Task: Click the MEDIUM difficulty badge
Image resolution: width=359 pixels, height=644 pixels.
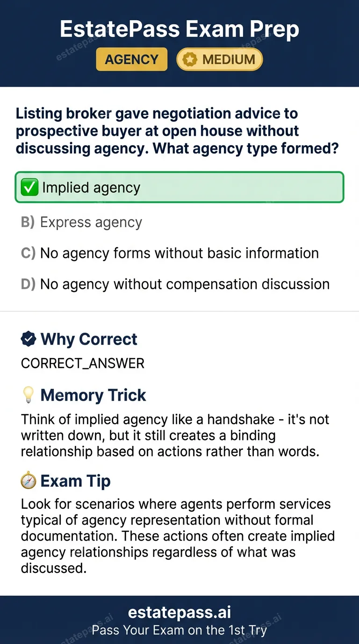Action: coord(219,59)
